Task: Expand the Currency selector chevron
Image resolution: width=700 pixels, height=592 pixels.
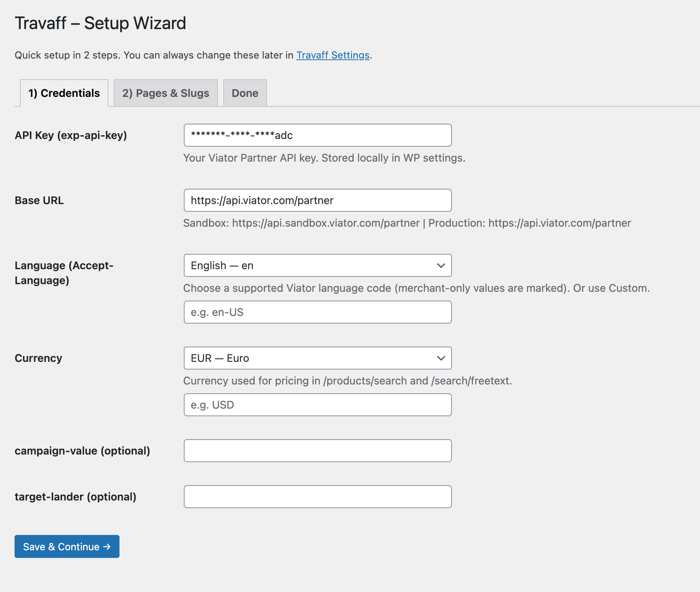Action: (x=441, y=358)
